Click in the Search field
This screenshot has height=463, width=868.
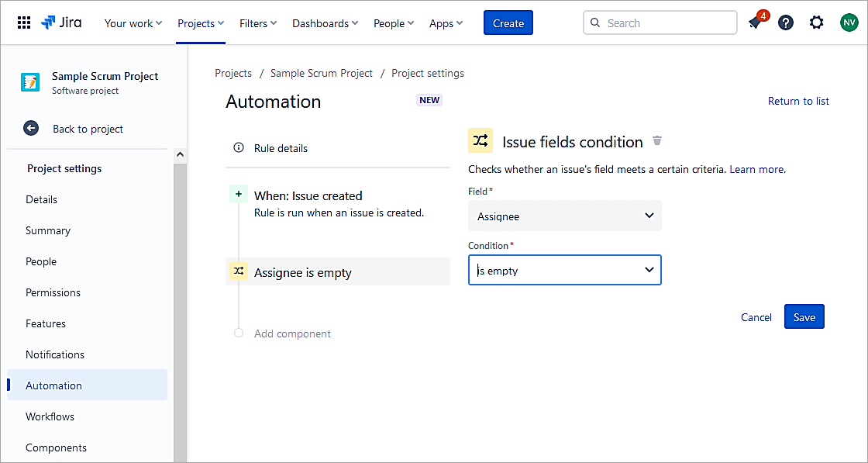[x=666, y=23]
